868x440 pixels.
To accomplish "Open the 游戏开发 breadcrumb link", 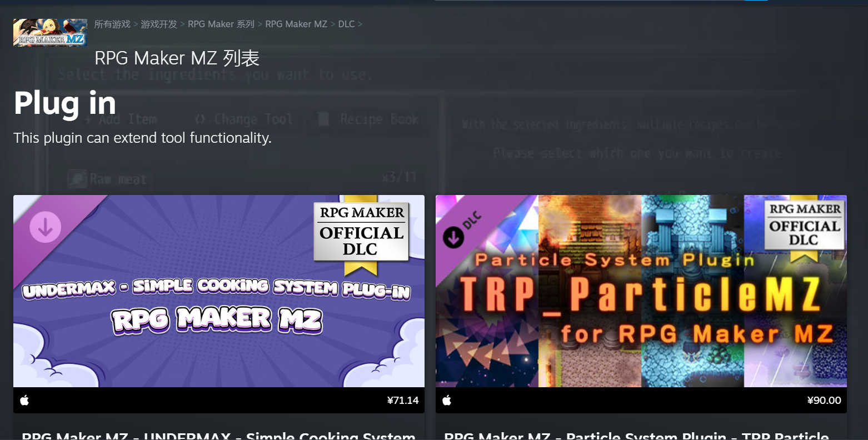I will tap(159, 24).
